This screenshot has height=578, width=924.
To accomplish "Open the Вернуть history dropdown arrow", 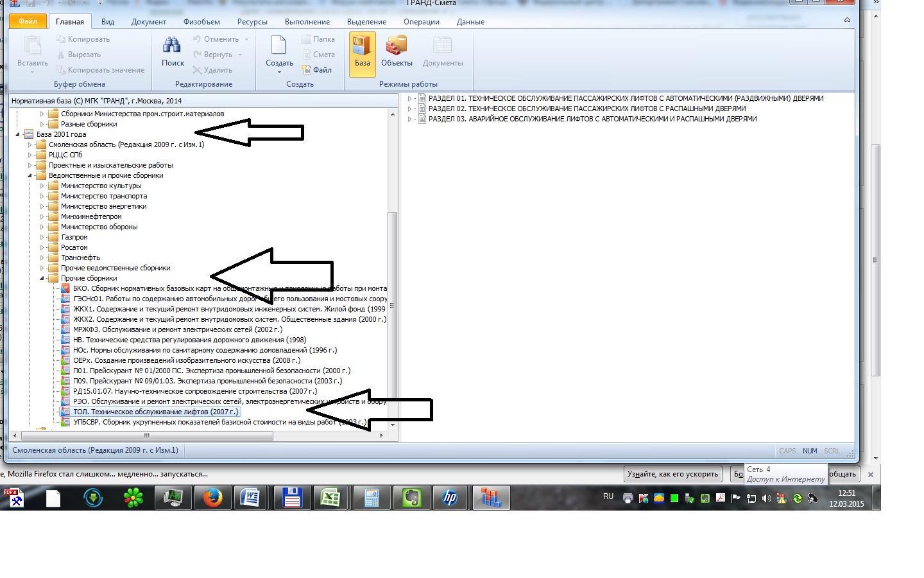I will (x=240, y=55).
